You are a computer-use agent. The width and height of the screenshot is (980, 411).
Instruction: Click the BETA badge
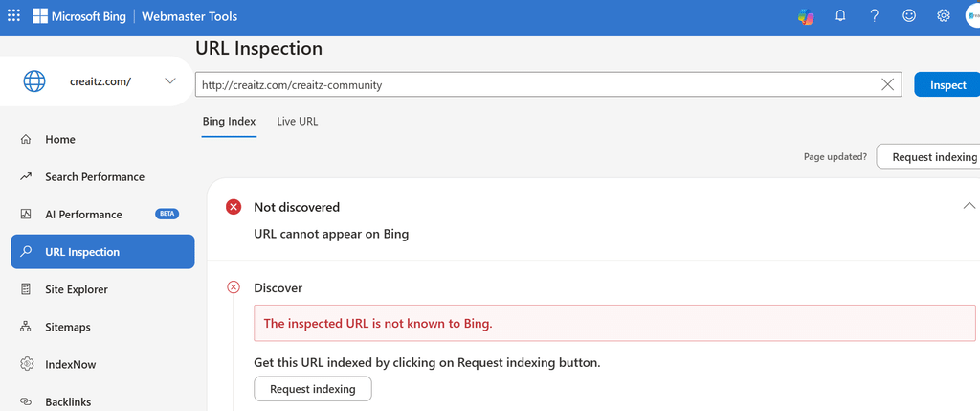[167, 214]
